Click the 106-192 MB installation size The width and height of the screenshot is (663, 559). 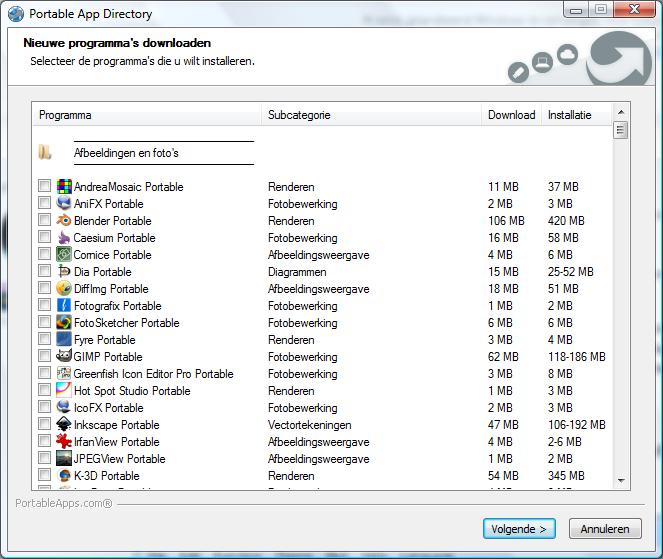577,425
